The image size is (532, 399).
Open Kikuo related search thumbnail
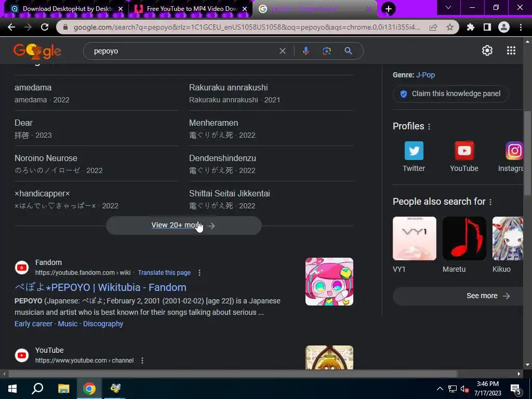point(508,238)
